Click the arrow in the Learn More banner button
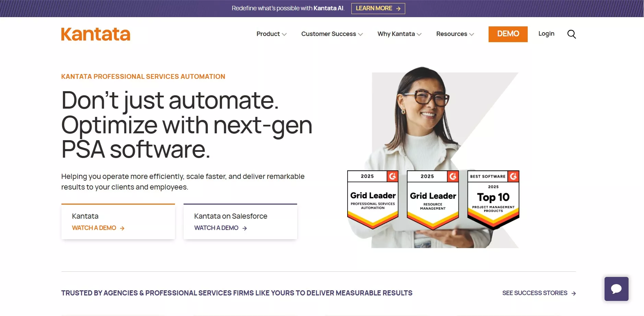The height and width of the screenshot is (316, 644). pyautogui.click(x=398, y=9)
